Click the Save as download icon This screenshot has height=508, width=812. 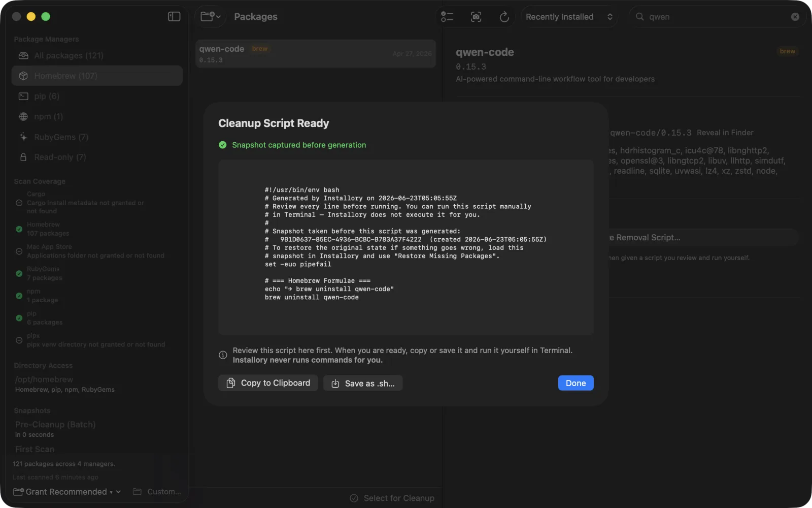point(335,384)
